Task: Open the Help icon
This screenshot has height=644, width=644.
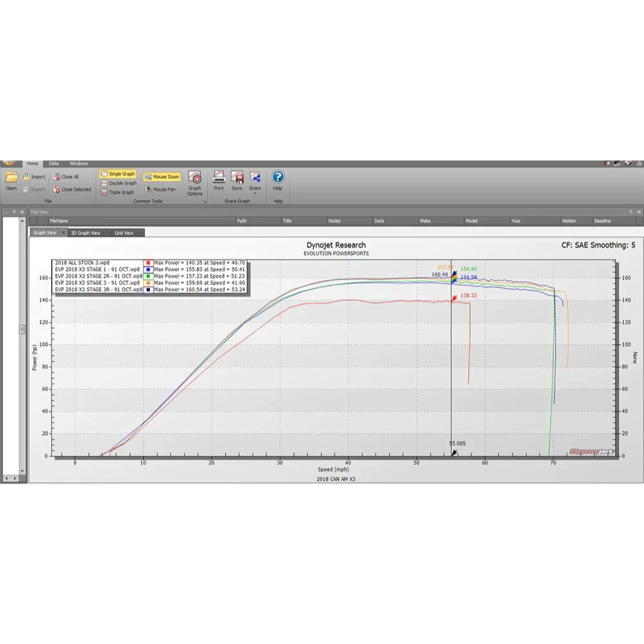Action: [278, 180]
